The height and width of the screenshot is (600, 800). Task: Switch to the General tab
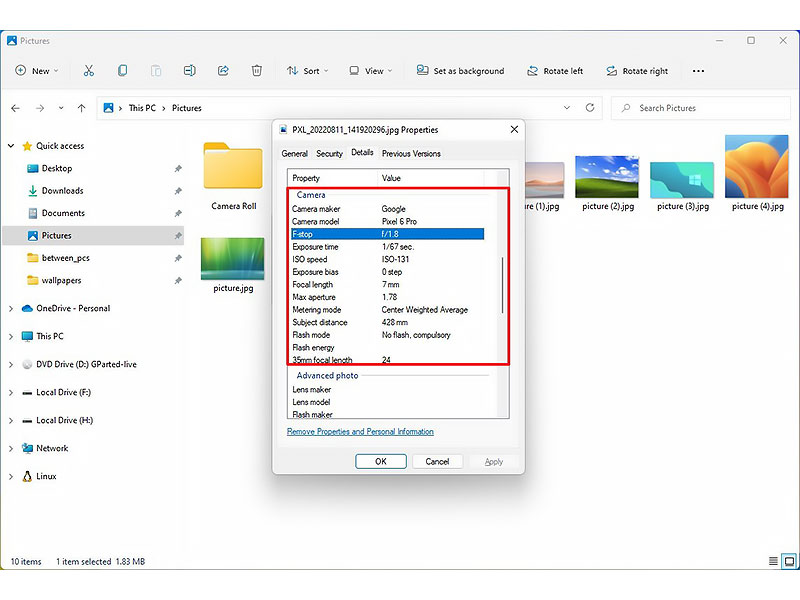coord(294,154)
